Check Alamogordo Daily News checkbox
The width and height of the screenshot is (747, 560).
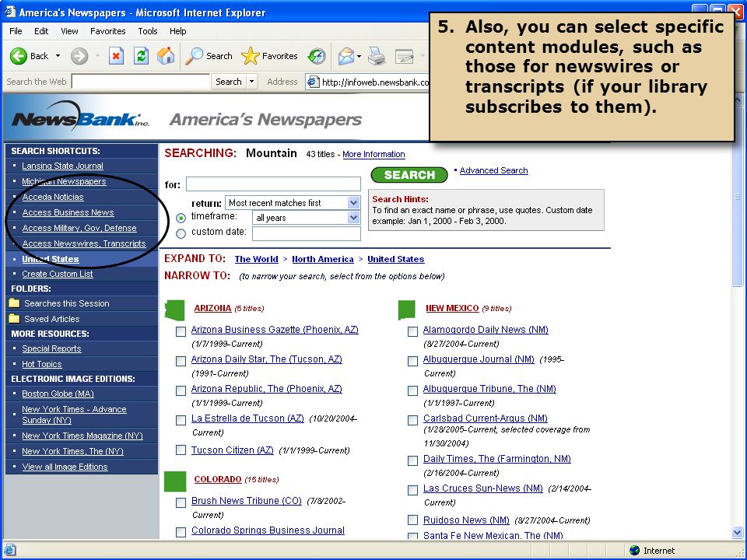[x=412, y=331]
